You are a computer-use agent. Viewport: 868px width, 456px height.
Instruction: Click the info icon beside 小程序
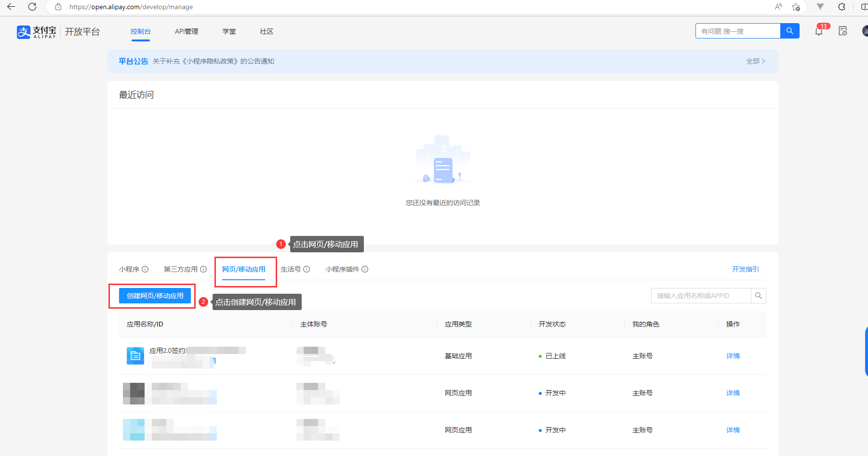[145, 269]
